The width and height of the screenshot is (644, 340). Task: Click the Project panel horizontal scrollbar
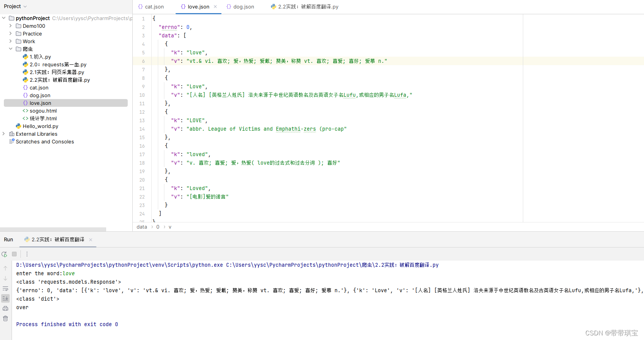pos(53,229)
